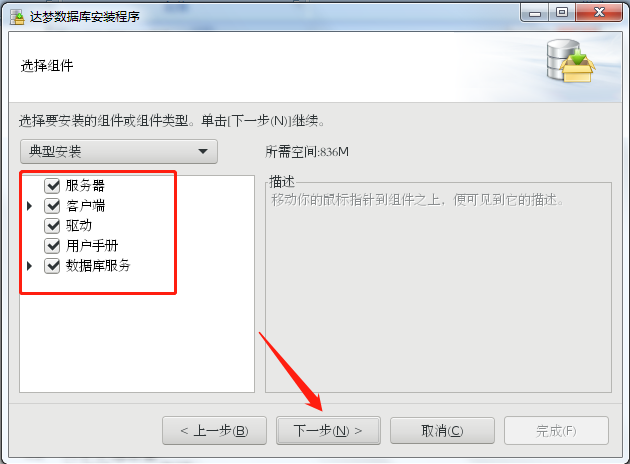Image resolution: width=630 pixels, height=464 pixels.
Task: Uncheck the 客户端 checkbox
Action: tap(52, 206)
